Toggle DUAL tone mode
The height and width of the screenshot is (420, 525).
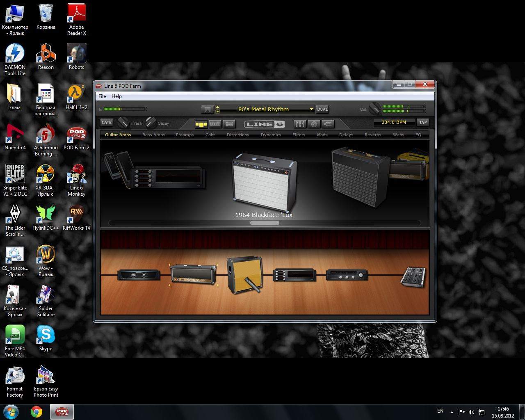322,109
